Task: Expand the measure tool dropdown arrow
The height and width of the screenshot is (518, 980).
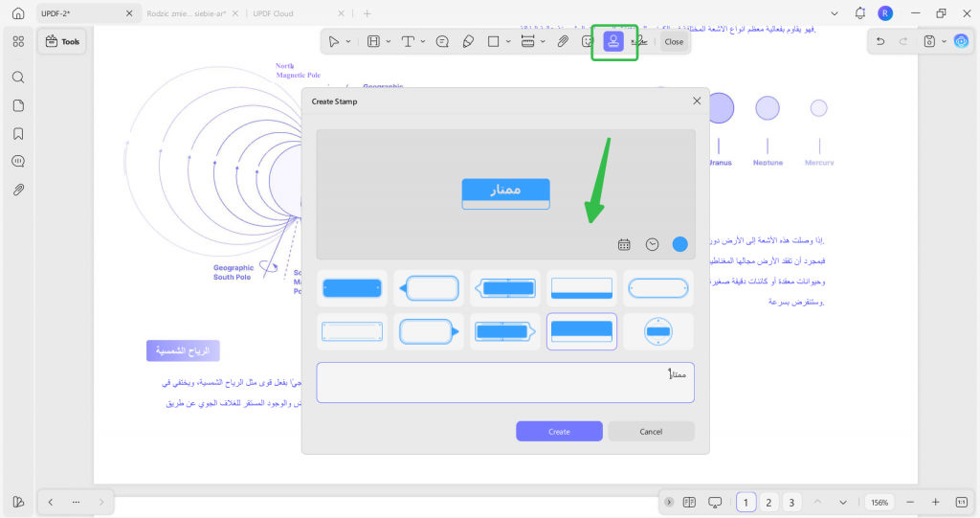Action: click(543, 42)
